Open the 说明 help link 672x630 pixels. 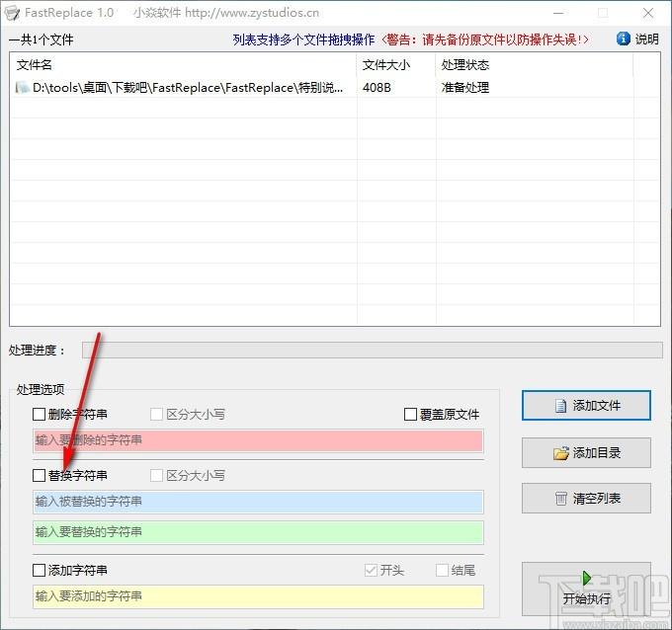point(646,39)
